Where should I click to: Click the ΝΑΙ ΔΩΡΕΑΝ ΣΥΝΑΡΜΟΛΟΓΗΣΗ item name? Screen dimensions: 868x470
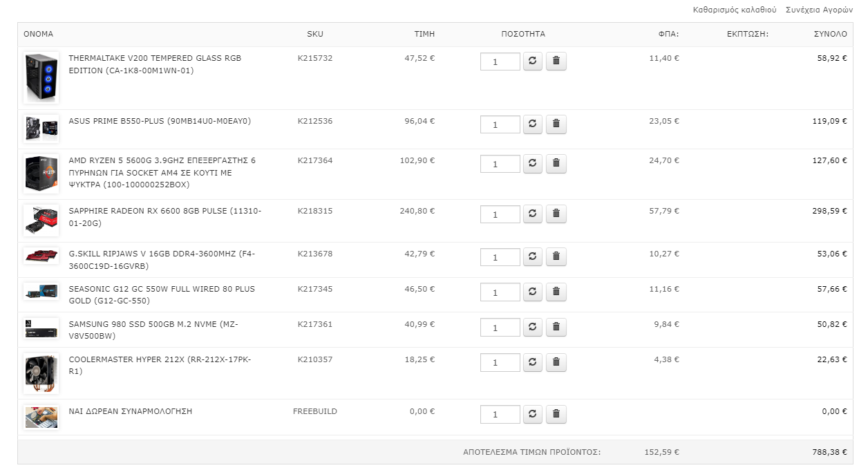pyautogui.click(x=131, y=411)
